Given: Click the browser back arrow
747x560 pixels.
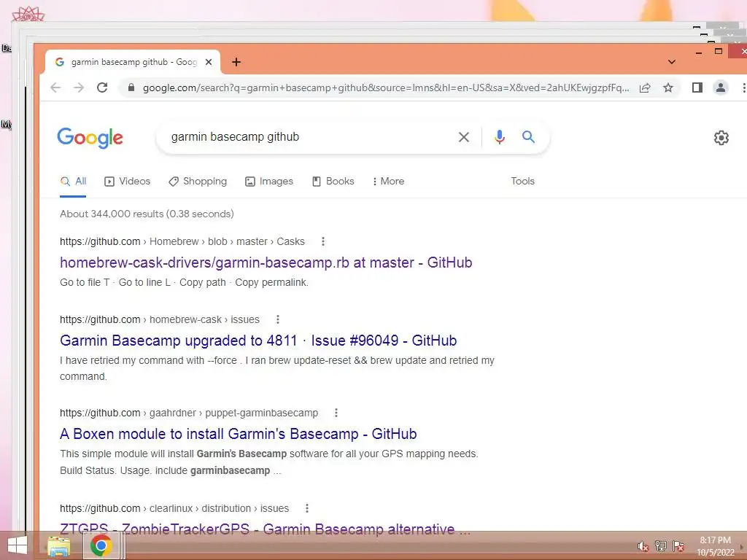Looking at the screenshot, I should (55, 87).
